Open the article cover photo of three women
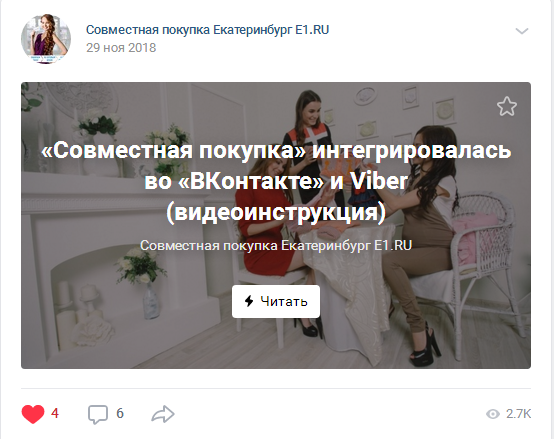Screen dimensions: 554x439 pos(276,225)
